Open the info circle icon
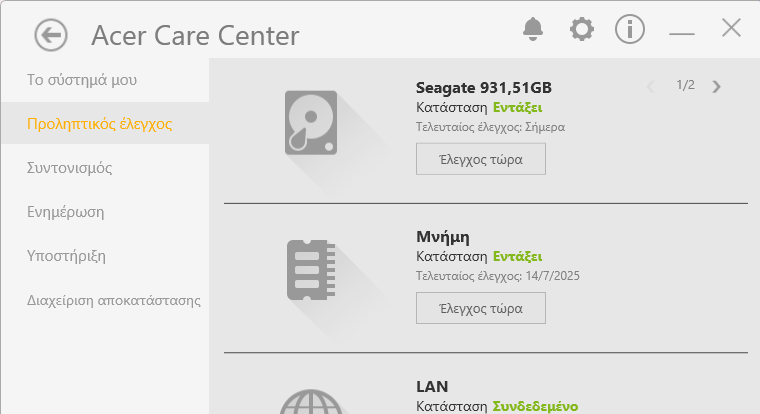760x414 pixels. point(630,29)
